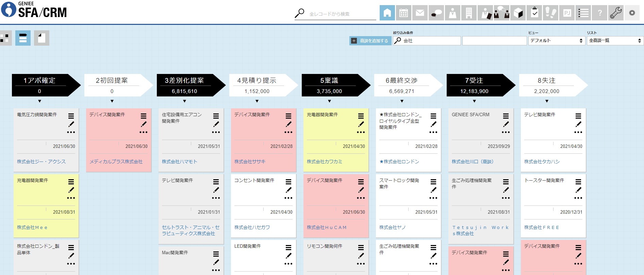
Task: Open the PJ project icon
Action: coord(567,13)
